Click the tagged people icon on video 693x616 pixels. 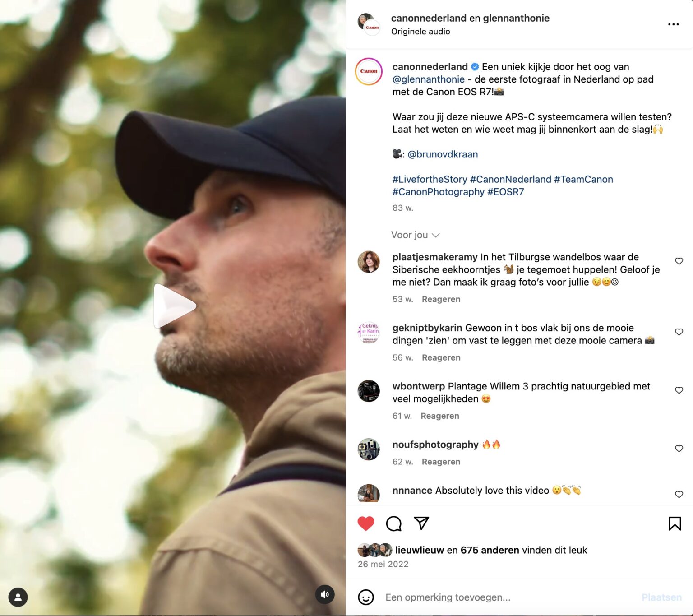(18, 597)
